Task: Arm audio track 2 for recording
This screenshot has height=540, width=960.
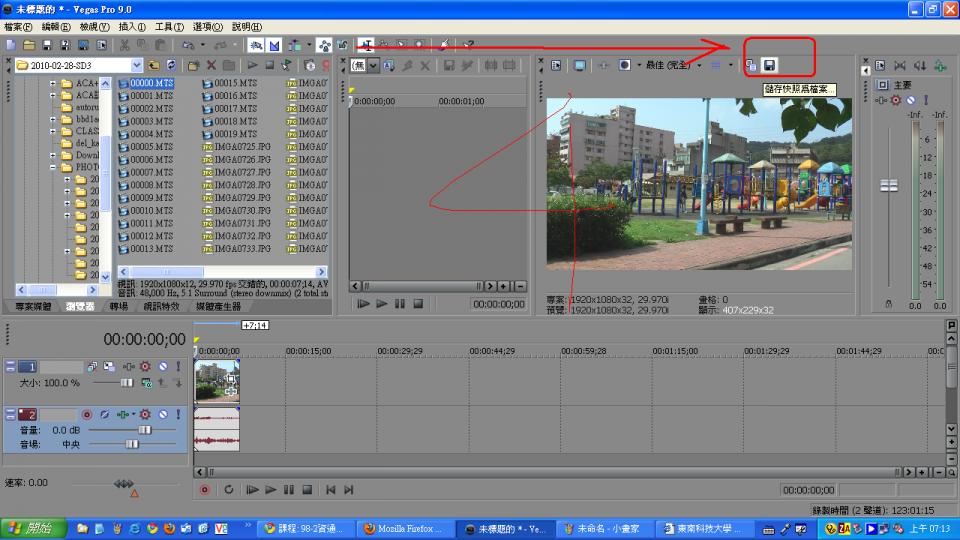Action: 87,414
